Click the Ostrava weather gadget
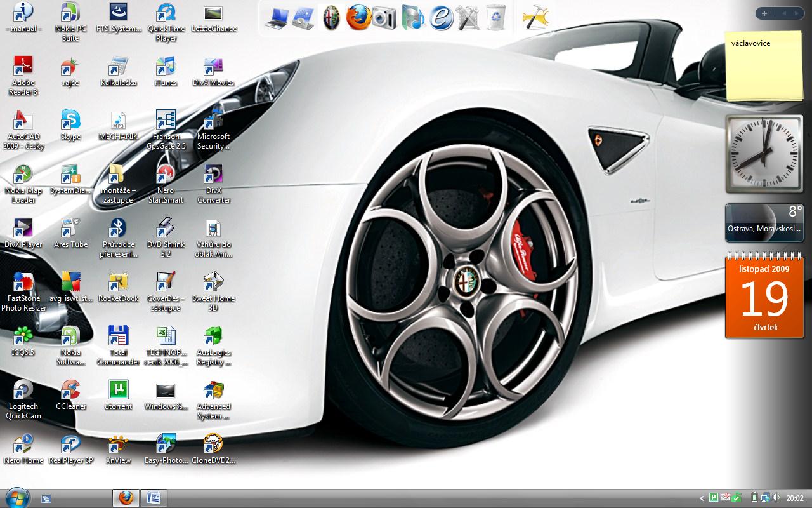812x508 pixels. [764, 222]
